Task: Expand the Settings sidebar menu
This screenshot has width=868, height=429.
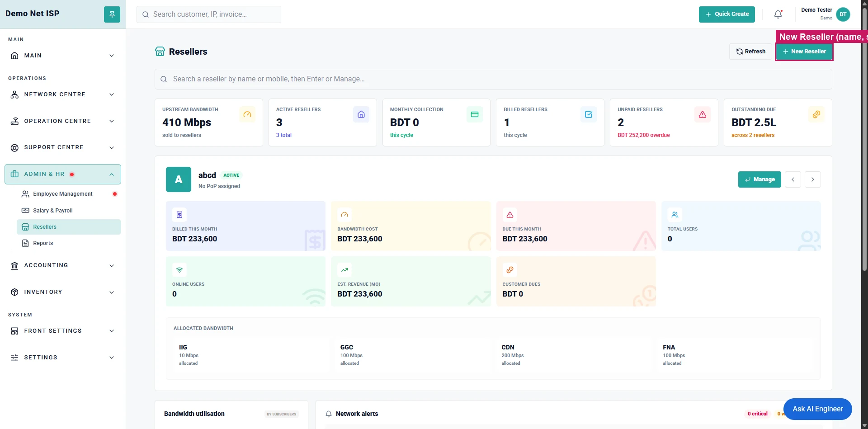Action: [63, 358]
